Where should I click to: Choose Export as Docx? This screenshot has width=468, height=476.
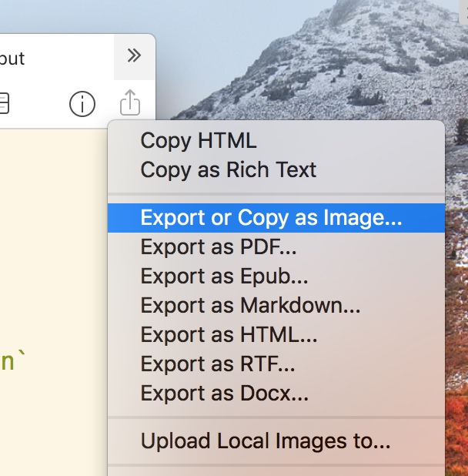(224, 394)
